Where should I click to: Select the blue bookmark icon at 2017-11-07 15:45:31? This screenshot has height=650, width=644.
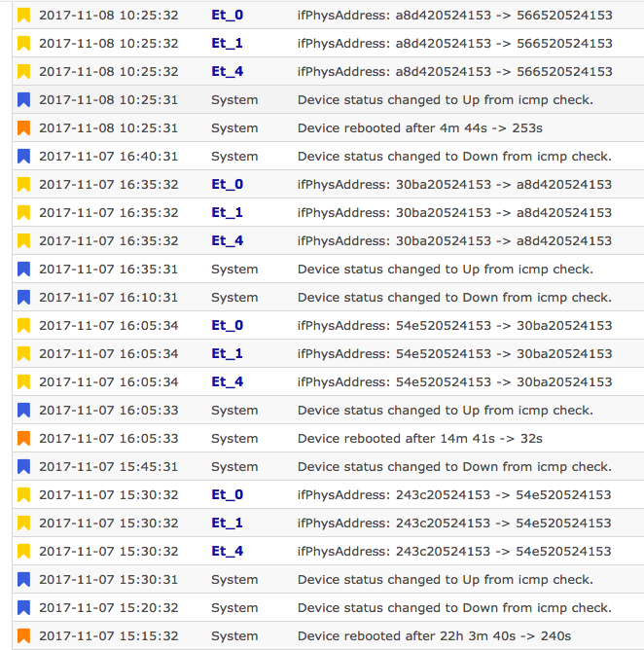24,466
